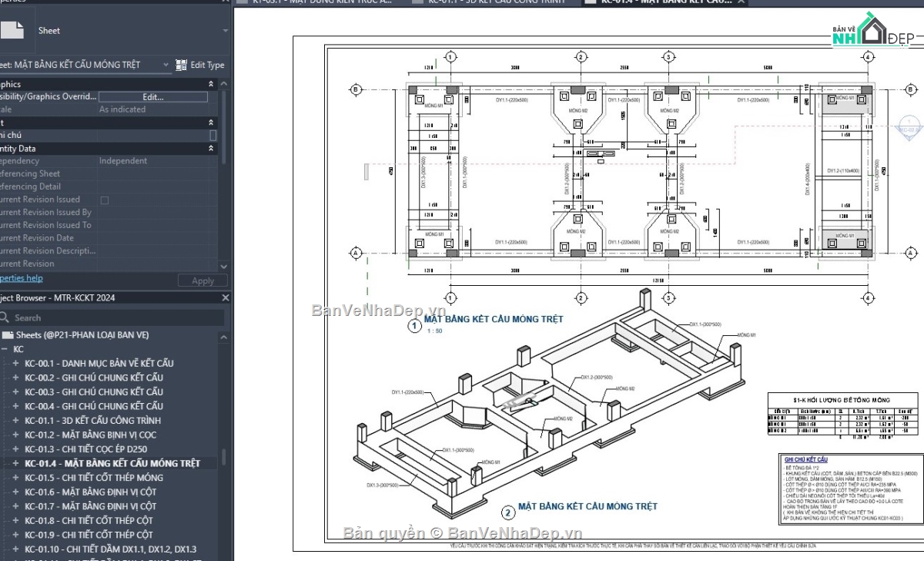The image size is (924, 561).
Task: Click the Current Revision Date property row
Action: (109, 238)
